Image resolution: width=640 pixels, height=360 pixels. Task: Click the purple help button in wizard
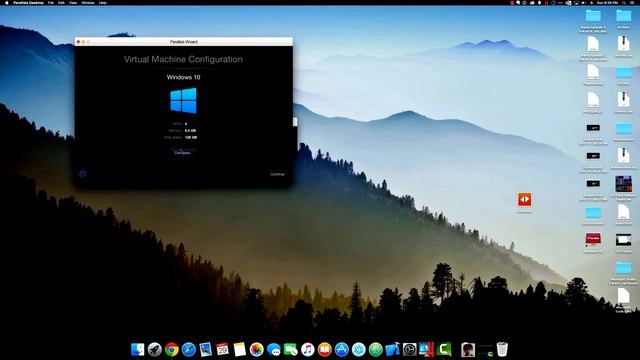click(82, 174)
